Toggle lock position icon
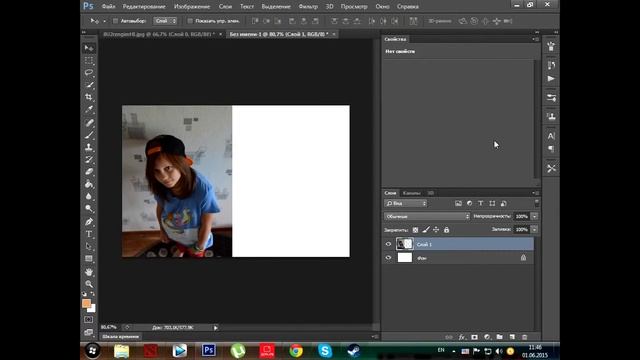 [x=436, y=230]
